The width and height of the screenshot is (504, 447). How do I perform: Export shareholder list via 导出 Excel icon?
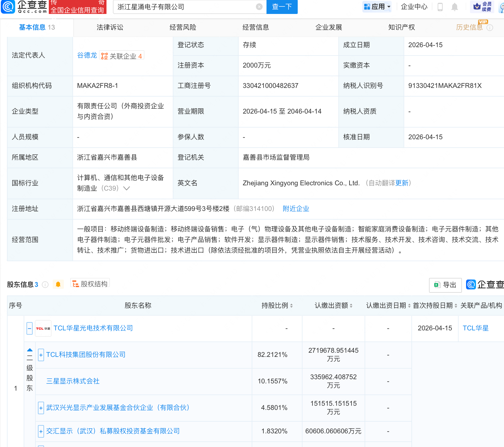[445, 285]
